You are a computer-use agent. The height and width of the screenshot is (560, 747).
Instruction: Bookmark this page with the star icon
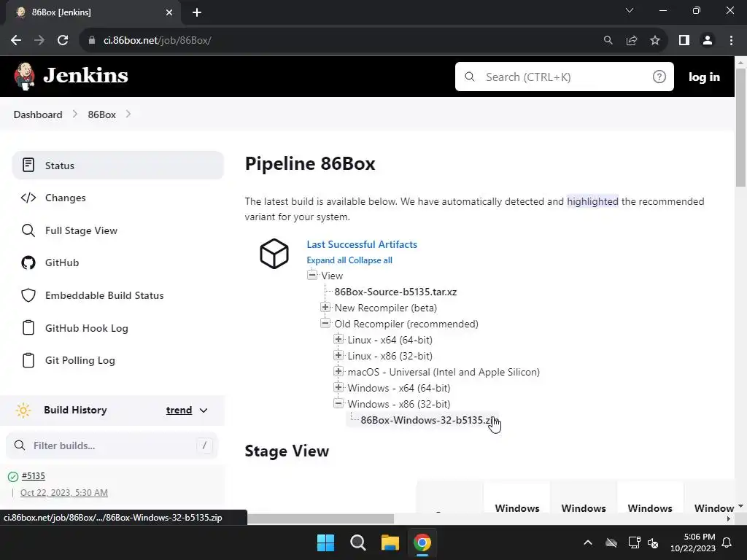pos(655,41)
